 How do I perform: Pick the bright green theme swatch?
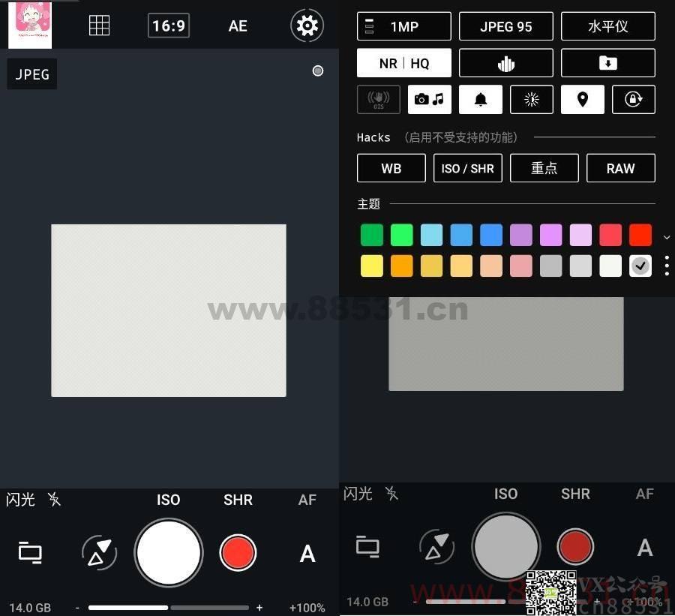(402, 235)
